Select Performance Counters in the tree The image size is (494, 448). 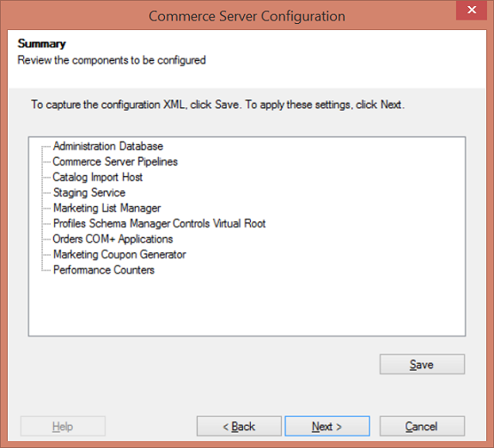coord(104,269)
